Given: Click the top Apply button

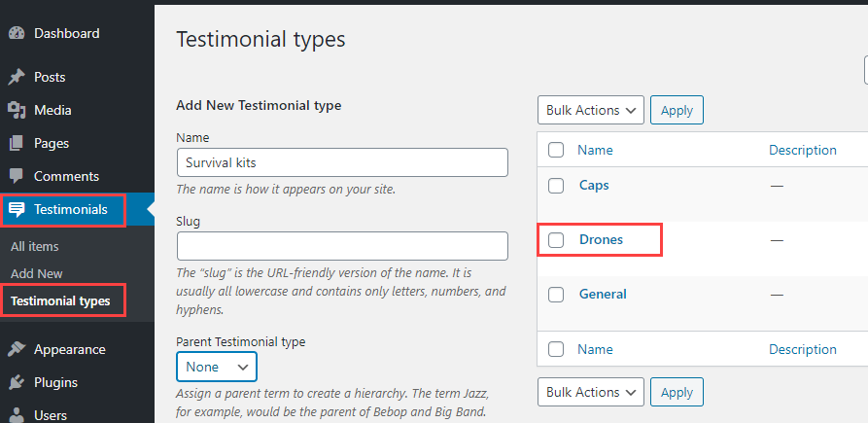Looking at the screenshot, I should tap(677, 110).
